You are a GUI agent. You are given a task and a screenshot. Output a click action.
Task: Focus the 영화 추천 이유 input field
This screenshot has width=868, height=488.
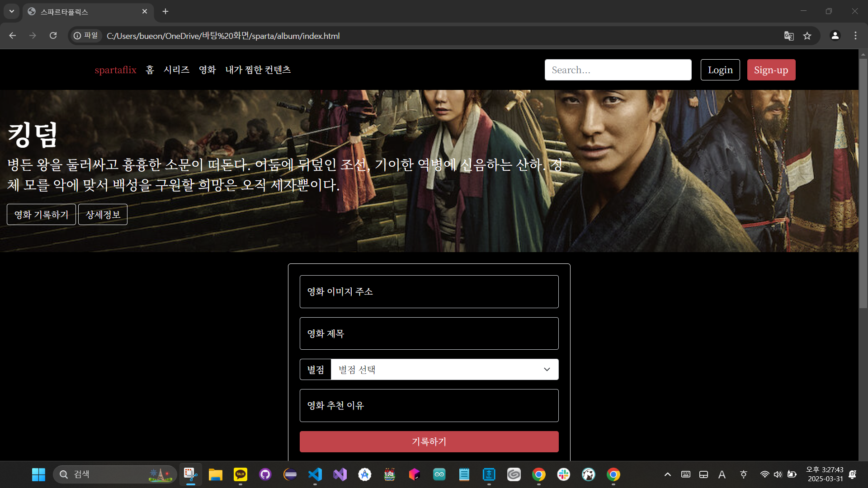(x=429, y=406)
